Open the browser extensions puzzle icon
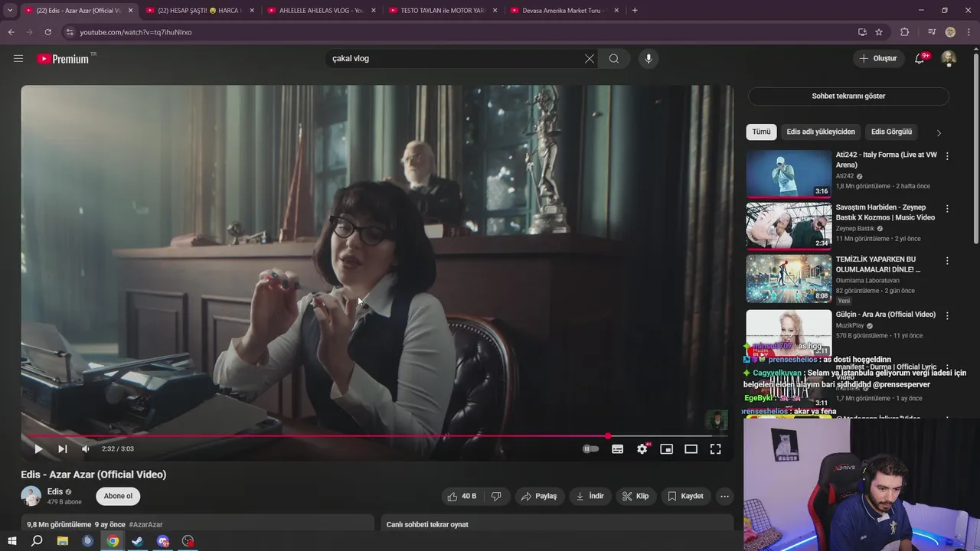This screenshot has width=980, height=551. point(905,32)
